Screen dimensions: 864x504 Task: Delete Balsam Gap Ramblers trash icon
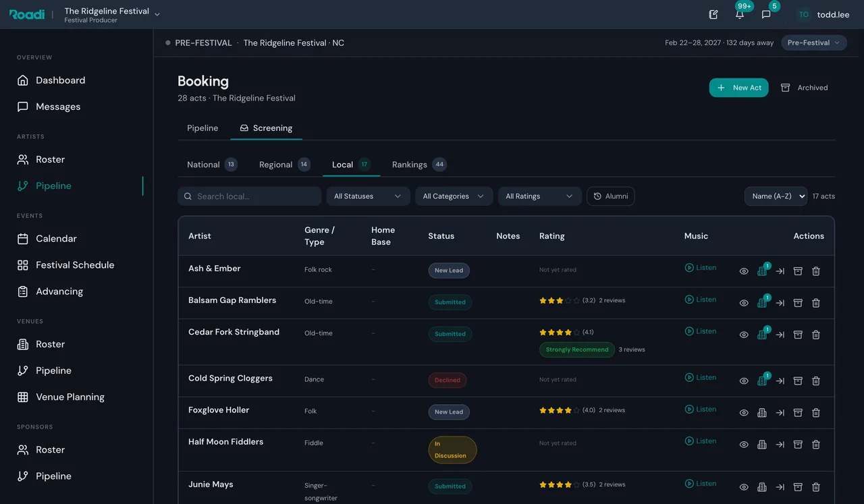816,303
